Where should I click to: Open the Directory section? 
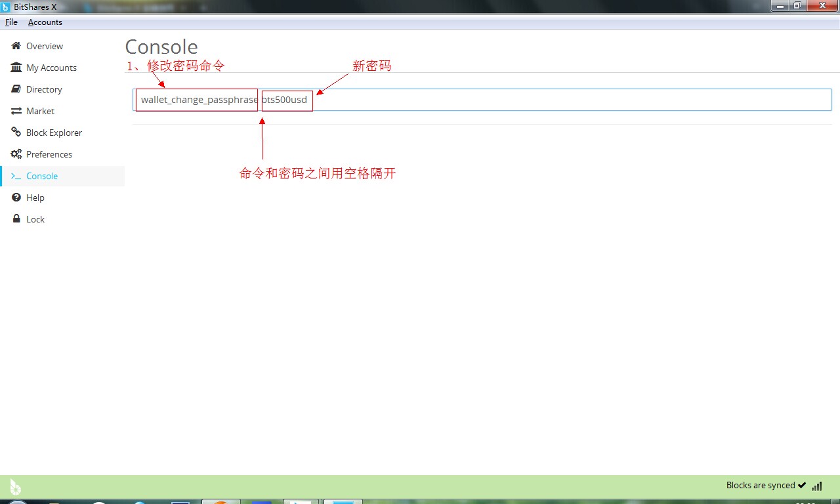point(44,89)
